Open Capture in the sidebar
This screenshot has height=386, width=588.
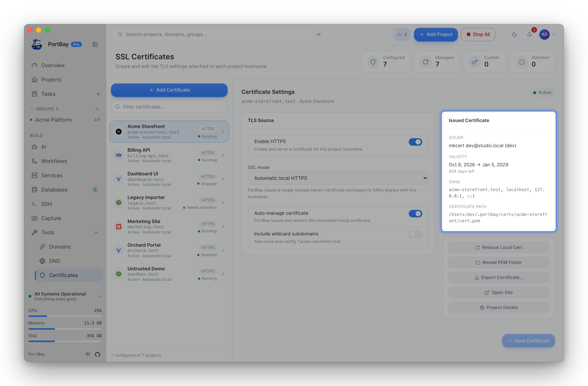coord(65,218)
